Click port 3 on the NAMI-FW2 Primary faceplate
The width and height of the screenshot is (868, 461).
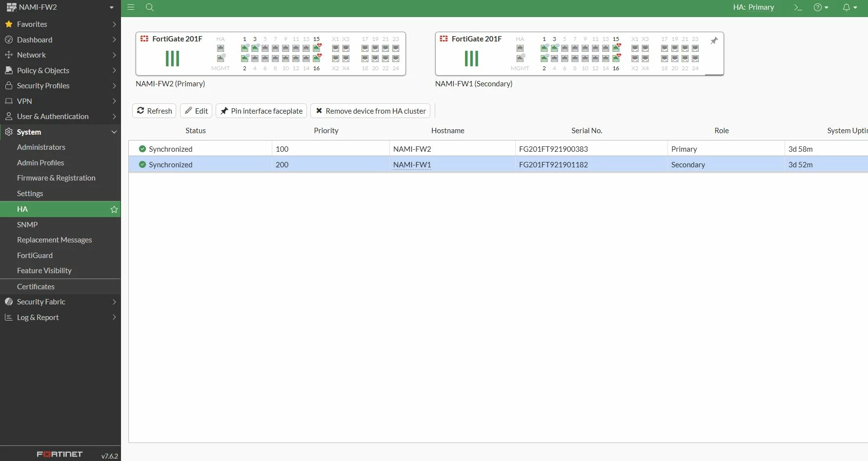255,48
